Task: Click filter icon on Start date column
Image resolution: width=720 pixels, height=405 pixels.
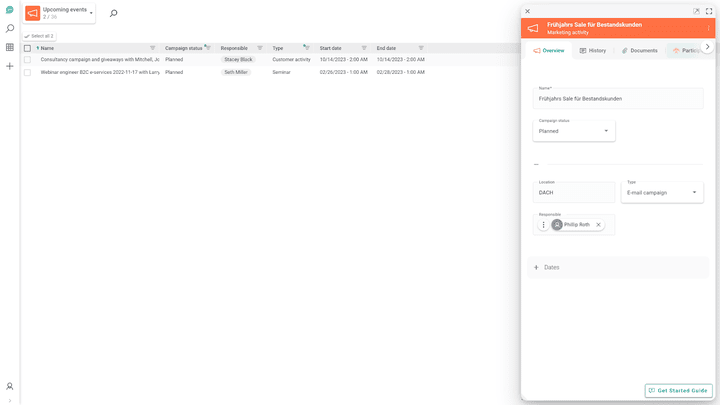Action: pyautogui.click(x=364, y=48)
